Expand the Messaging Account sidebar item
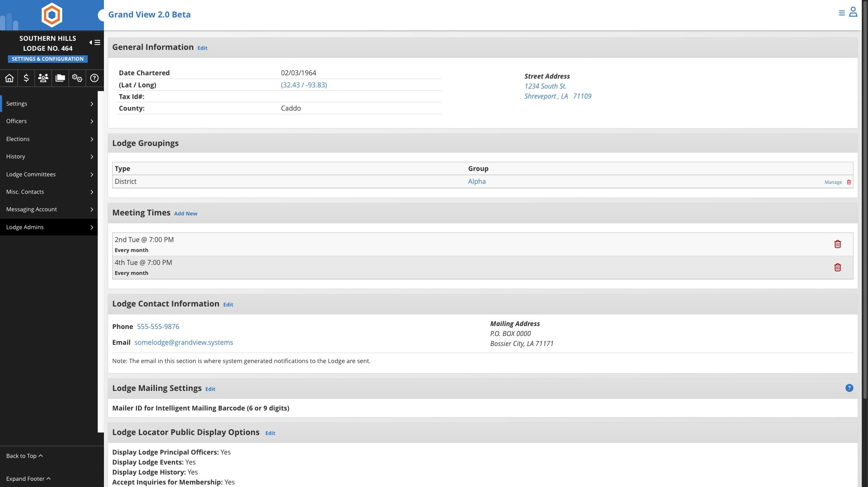 click(49, 209)
